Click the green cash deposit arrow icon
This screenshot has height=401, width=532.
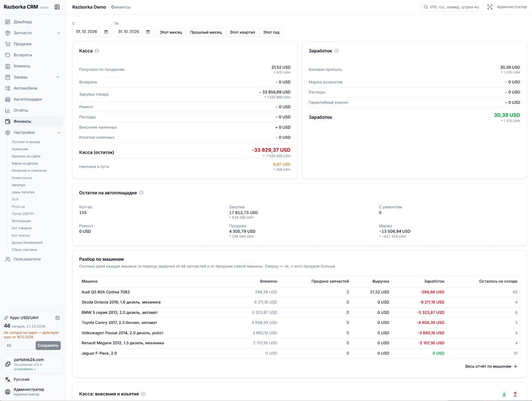pos(504,394)
